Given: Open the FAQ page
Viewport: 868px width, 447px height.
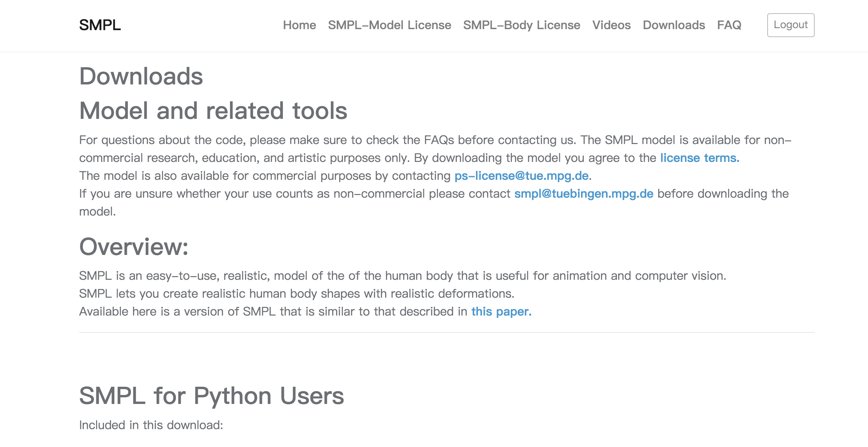Looking at the screenshot, I should pos(729,25).
